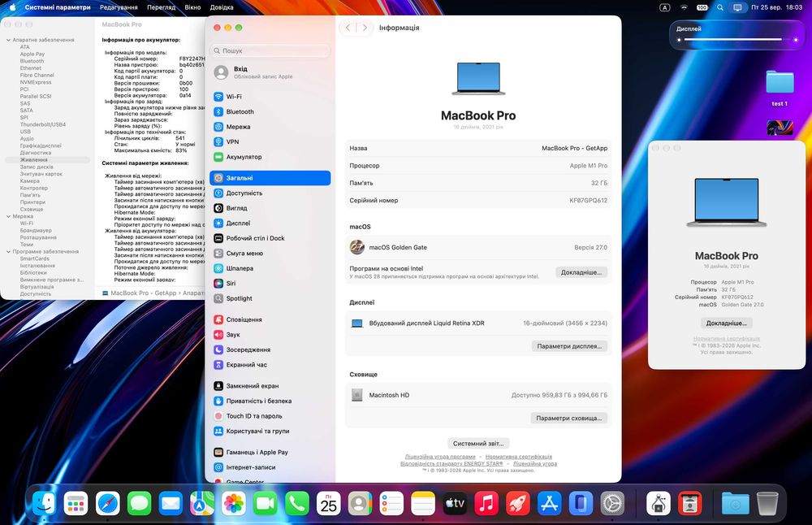The image size is (812, 525).
Task: Open Інтернет-записи settings
Action: [270, 467]
